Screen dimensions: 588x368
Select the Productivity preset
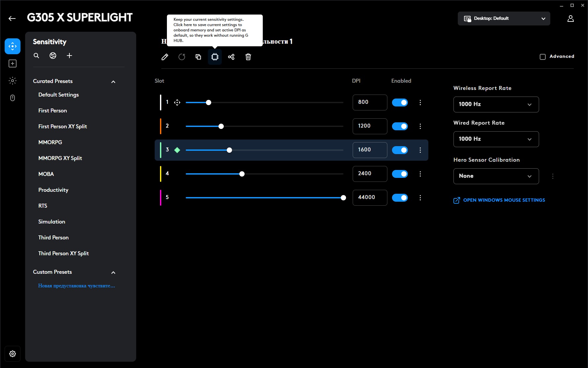pos(53,190)
